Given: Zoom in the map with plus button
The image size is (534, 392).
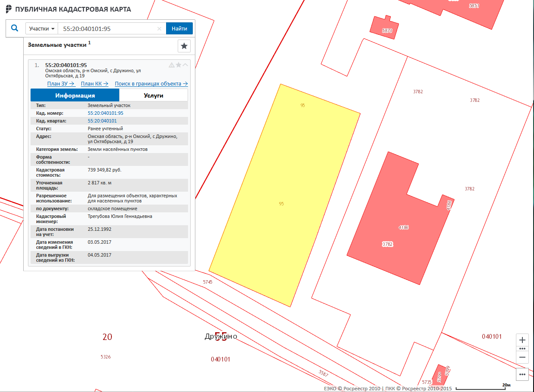Looking at the screenshot, I should coord(522,340).
